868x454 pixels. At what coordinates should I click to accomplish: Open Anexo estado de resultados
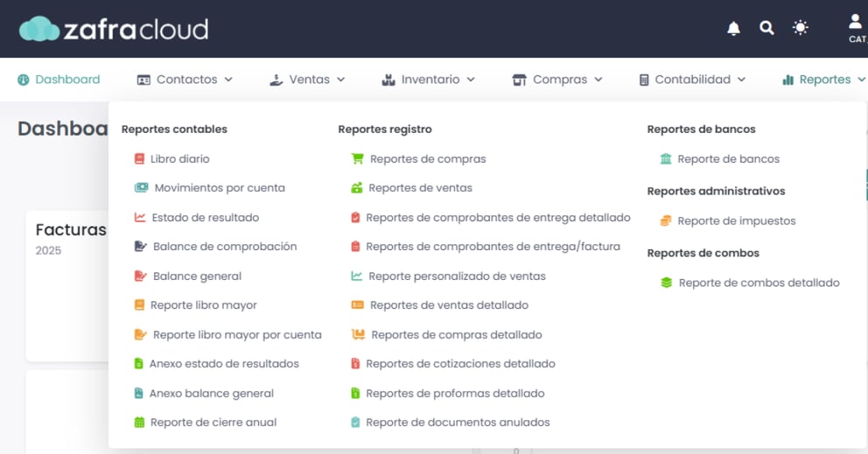tap(224, 364)
